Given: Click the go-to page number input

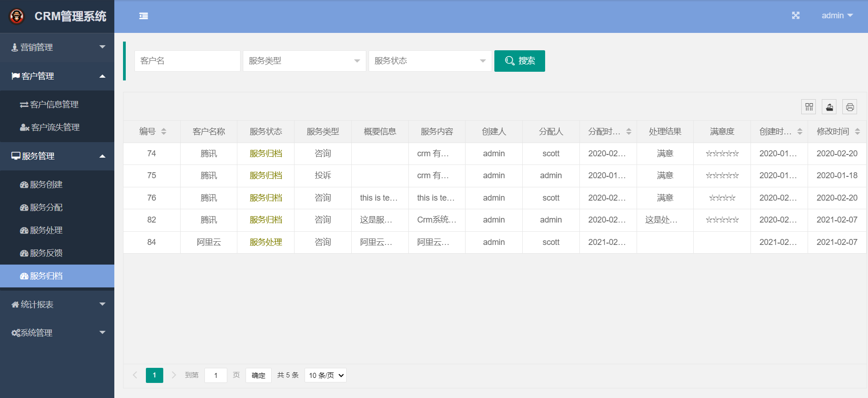Looking at the screenshot, I should point(216,375).
